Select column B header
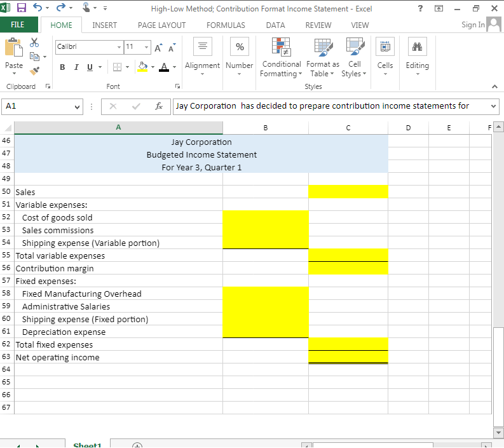Screen dimensions: 504x448 pyautogui.click(x=266, y=128)
